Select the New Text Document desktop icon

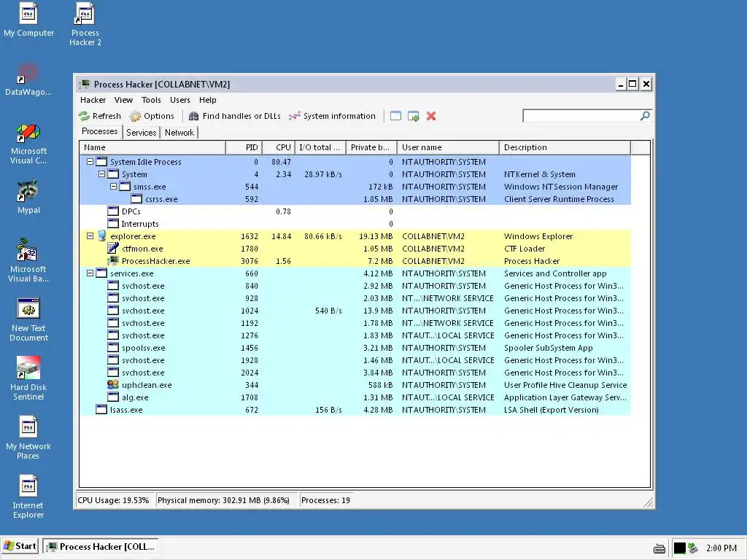coord(28,319)
